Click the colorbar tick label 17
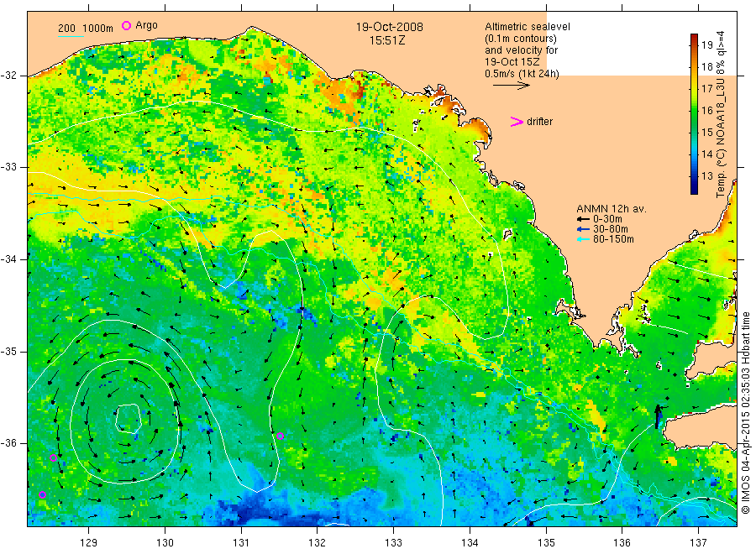 (706, 89)
